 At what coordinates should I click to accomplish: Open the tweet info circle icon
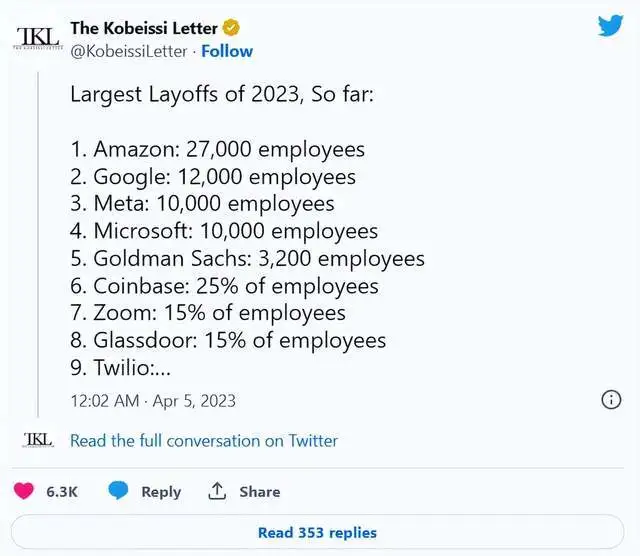tap(611, 400)
